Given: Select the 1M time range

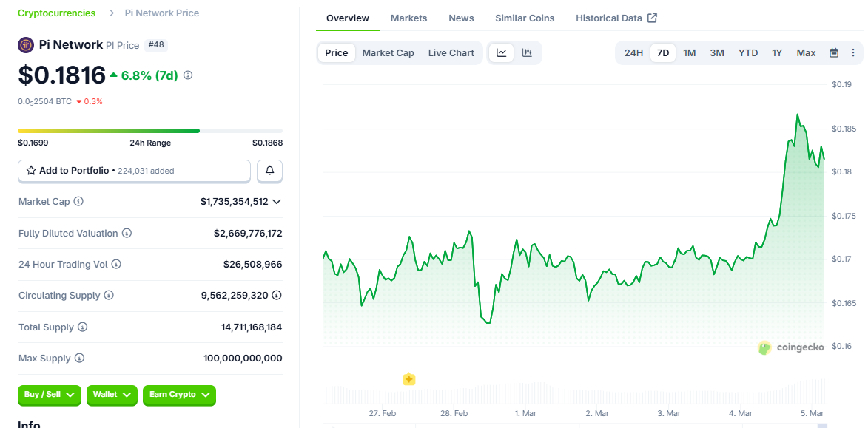Looking at the screenshot, I should pyautogui.click(x=689, y=52).
